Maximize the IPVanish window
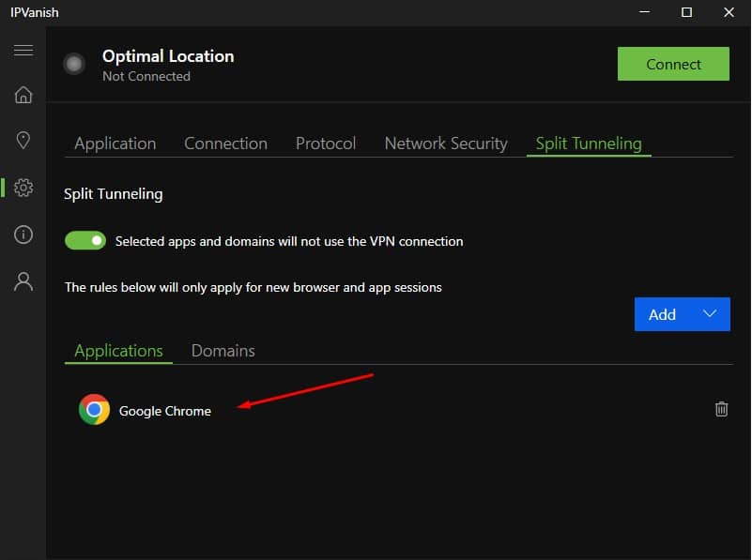 click(687, 12)
